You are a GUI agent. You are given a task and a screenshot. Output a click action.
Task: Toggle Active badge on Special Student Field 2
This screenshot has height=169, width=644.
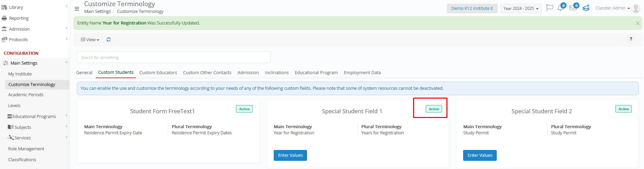[x=623, y=109]
